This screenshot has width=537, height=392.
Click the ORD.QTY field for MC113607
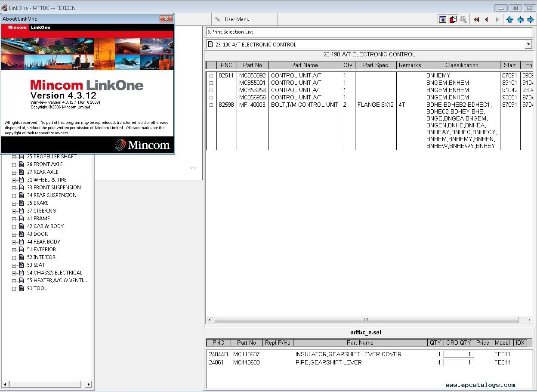click(459, 355)
